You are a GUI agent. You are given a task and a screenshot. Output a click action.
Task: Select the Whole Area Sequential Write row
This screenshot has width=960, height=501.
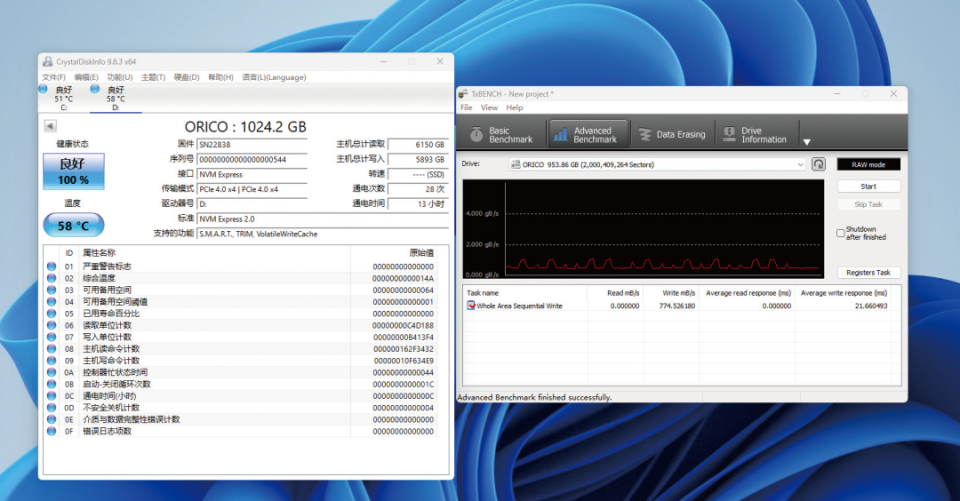tap(678, 306)
